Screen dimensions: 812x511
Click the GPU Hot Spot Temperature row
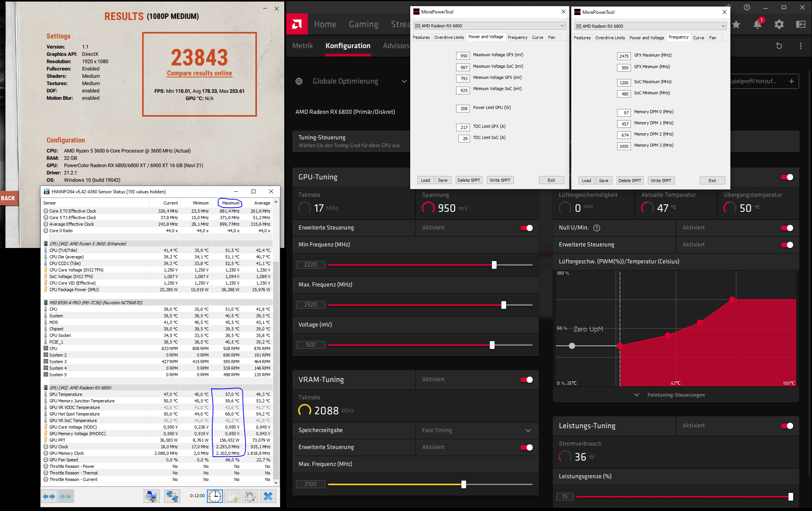point(157,414)
